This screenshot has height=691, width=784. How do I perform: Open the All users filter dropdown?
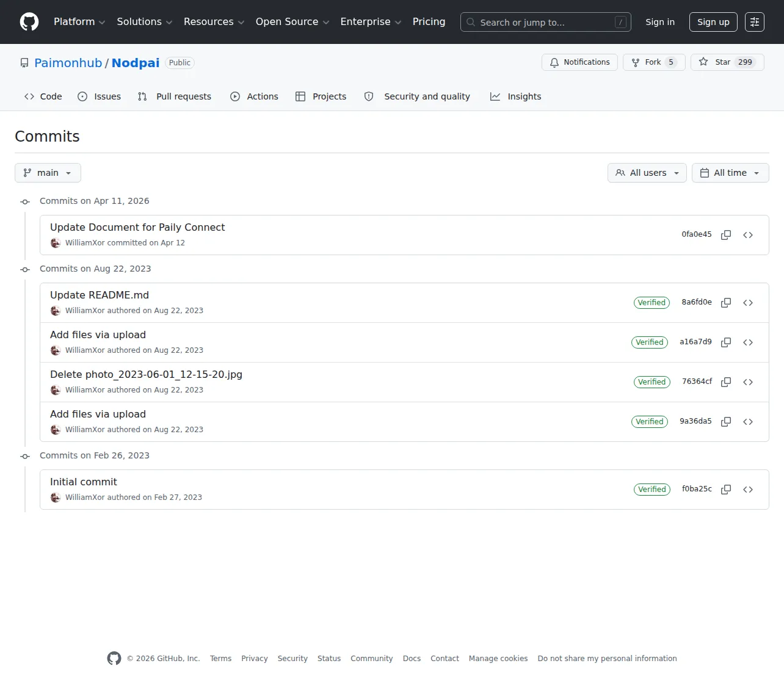coord(647,173)
